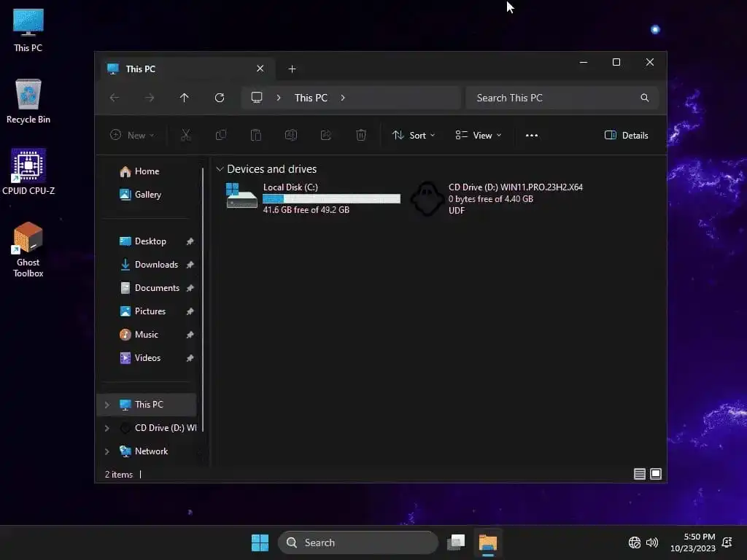Screen dimensions: 747x560
Task: Click the Refresh button
Action: [220, 97]
